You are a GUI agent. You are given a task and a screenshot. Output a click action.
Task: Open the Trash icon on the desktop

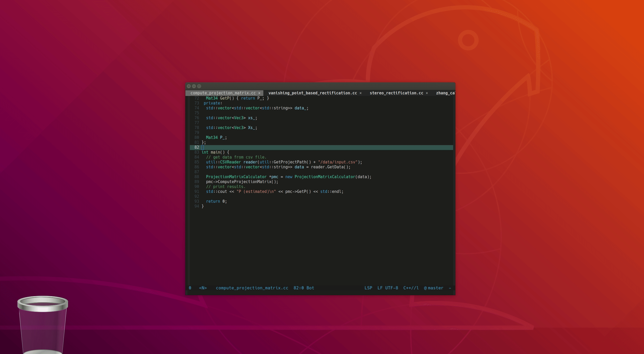pos(42,325)
